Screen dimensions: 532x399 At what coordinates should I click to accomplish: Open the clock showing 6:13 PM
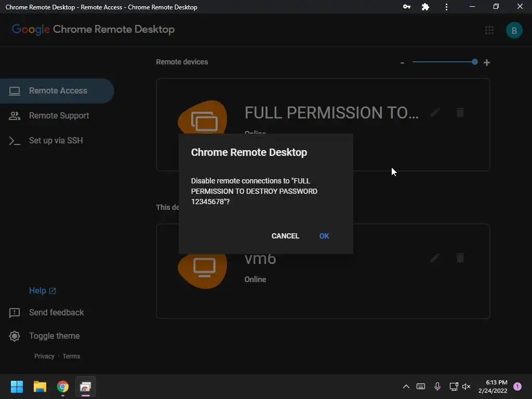[x=493, y=387]
